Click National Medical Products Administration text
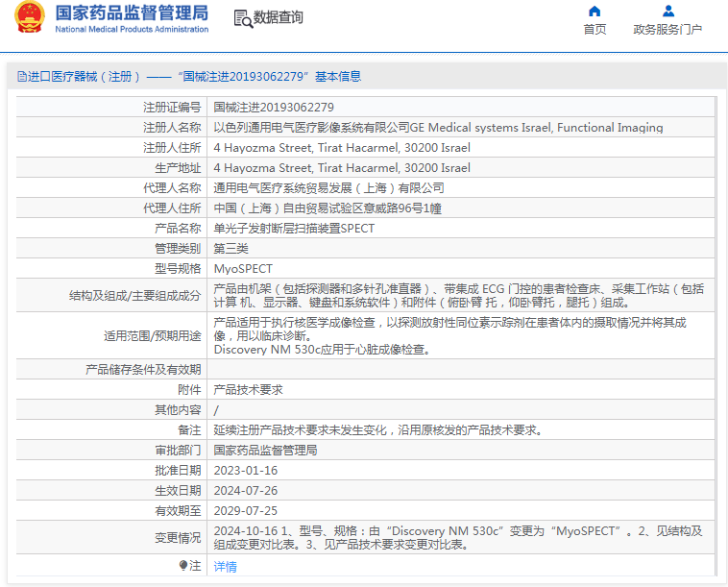 [x=132, y=29]
